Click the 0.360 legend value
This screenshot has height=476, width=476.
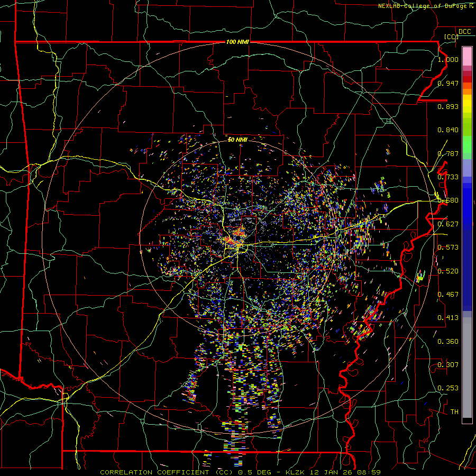click(448, 342)
